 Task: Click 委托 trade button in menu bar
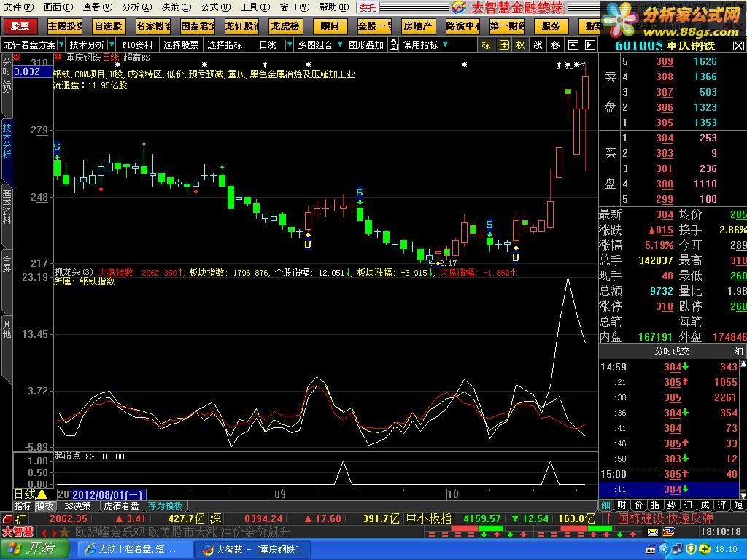[x=368, y=7]
